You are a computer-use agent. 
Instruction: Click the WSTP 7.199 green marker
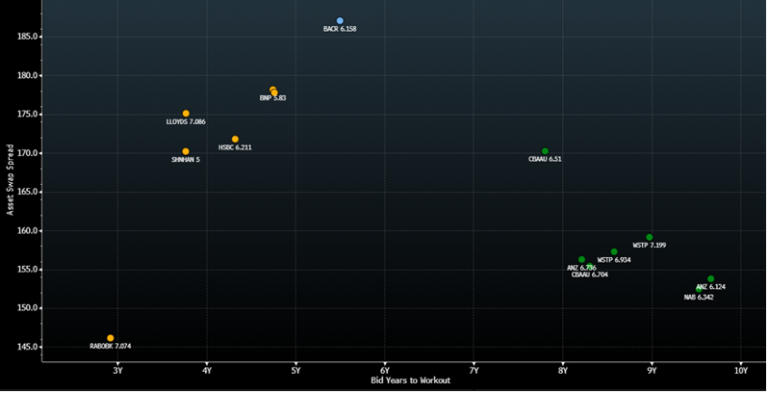pyautogui.click(x=649, y=238)
